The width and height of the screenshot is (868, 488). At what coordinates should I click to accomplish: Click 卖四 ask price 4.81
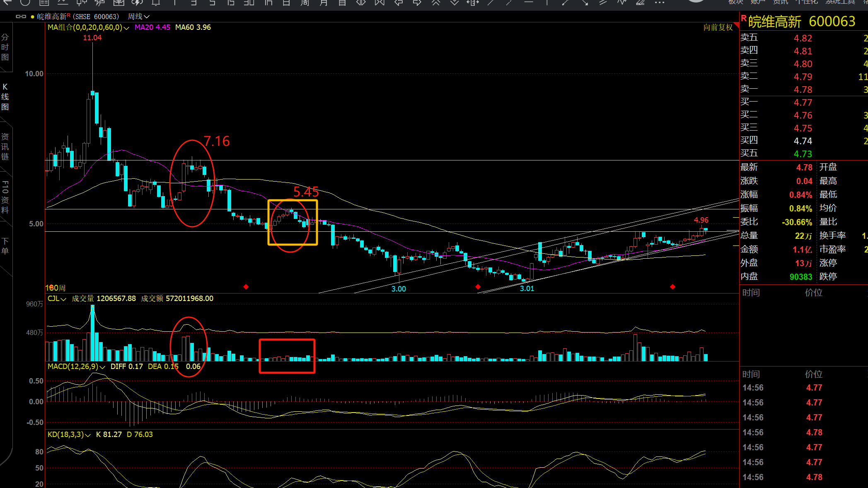coord(803,51)
